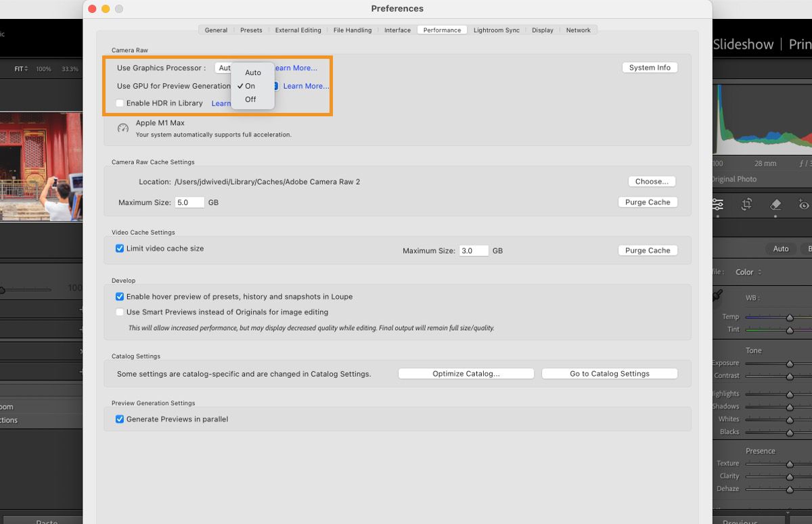Click the Maximum Size cache input field
The height and width of the screenshot is (524, 812).
click(189, 201)
